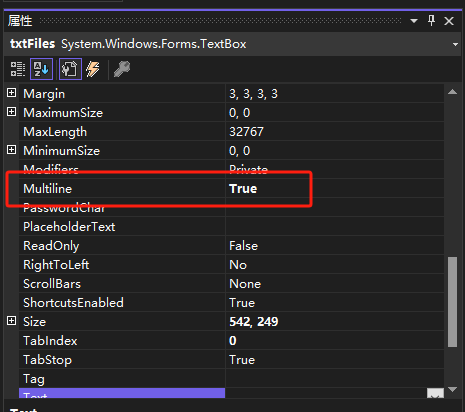This screenshot has height=412, width=465.
Task: Click the scroll up arrow of property grid
Action: tap(452, 92)
